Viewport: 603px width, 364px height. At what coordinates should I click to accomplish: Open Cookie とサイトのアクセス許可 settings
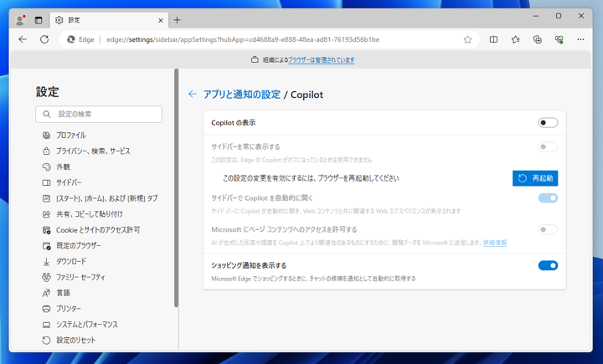[x=100, y=230]
